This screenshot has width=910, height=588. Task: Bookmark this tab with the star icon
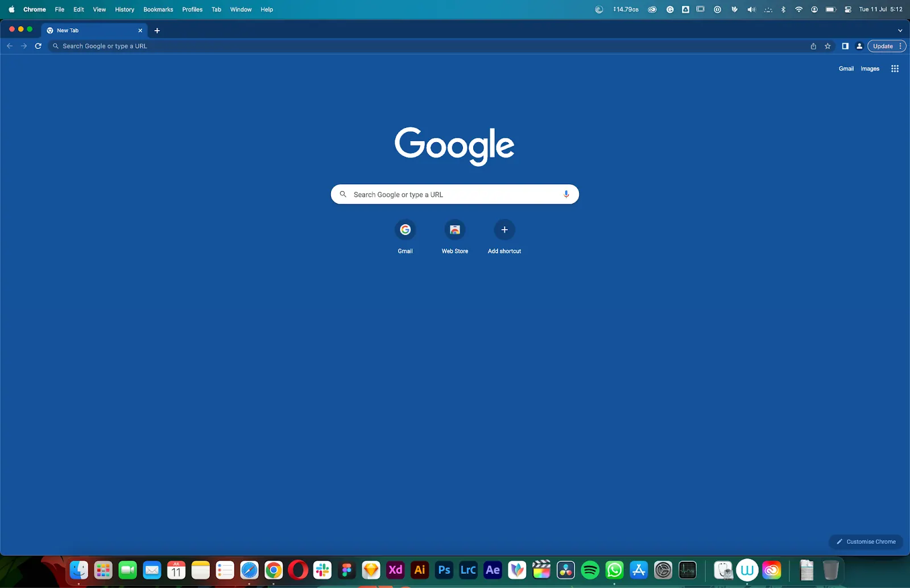828,46
